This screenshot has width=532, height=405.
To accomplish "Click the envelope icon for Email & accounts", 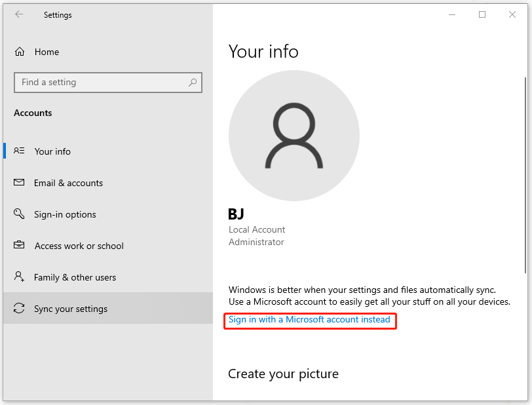I will point(19,183).
